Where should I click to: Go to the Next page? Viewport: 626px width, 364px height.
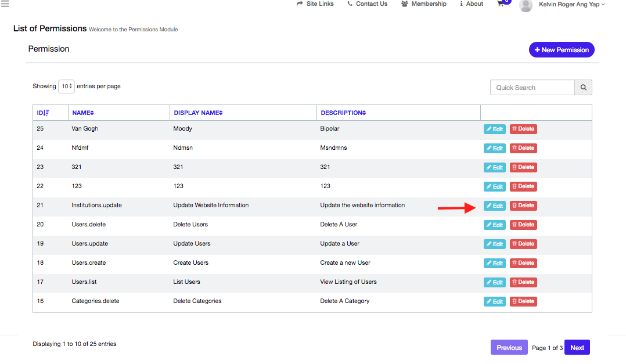(x=577, y=348)
